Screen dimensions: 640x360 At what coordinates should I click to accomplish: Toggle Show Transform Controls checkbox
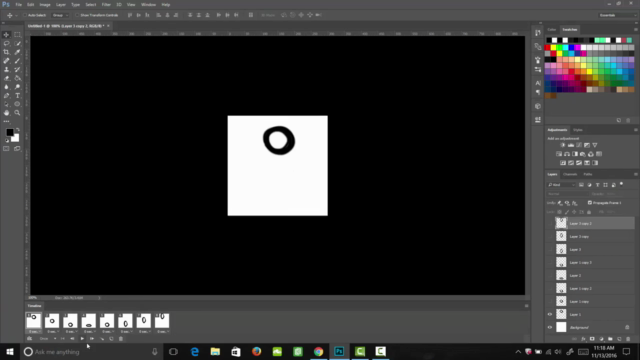coord(77,15)
